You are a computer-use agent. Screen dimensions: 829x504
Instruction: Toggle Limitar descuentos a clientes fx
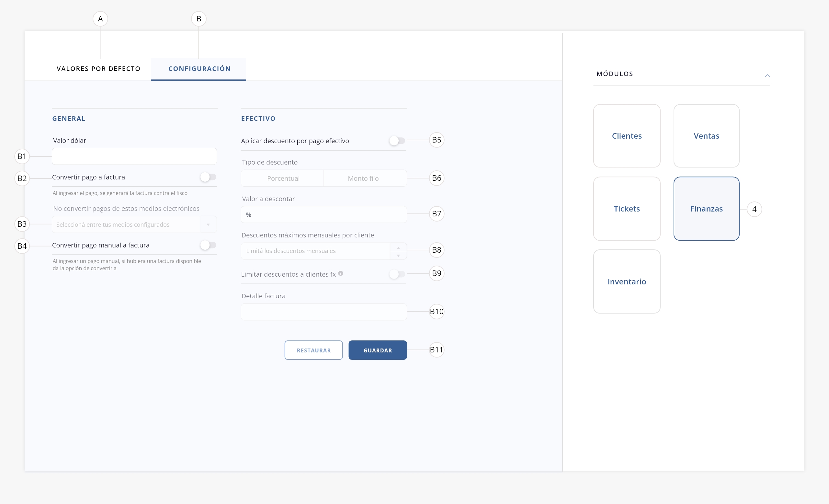397,274
